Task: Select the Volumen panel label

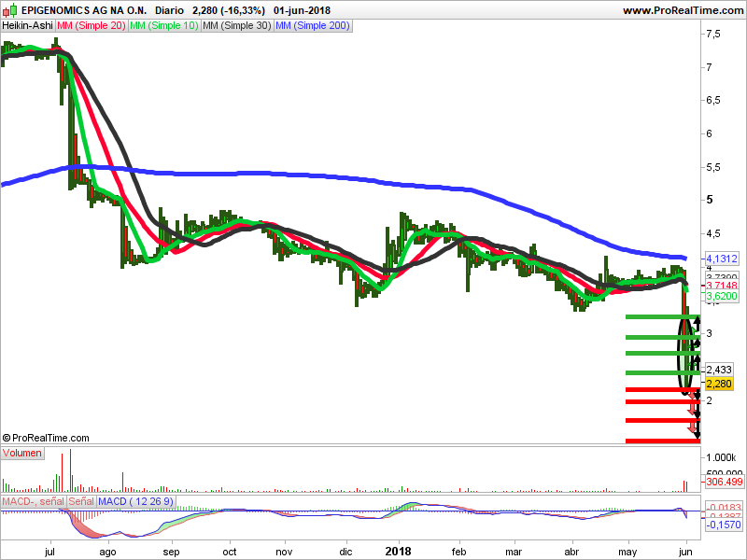Action: pos(21,453)
